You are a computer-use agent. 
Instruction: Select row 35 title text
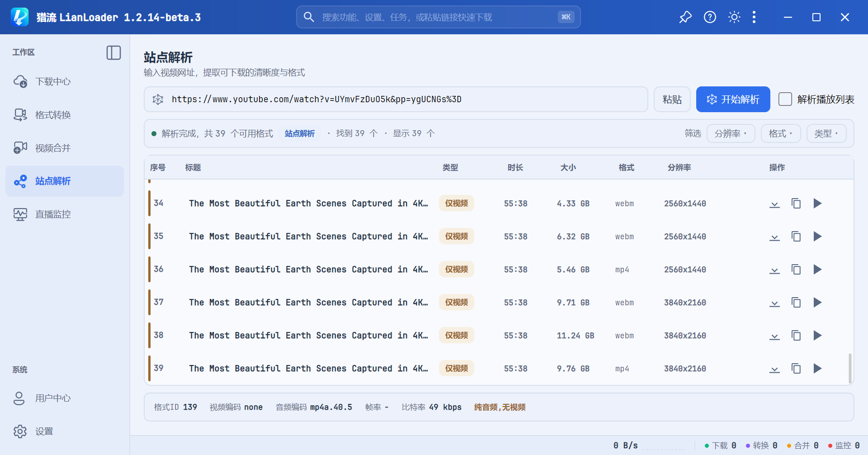(308, 237)
